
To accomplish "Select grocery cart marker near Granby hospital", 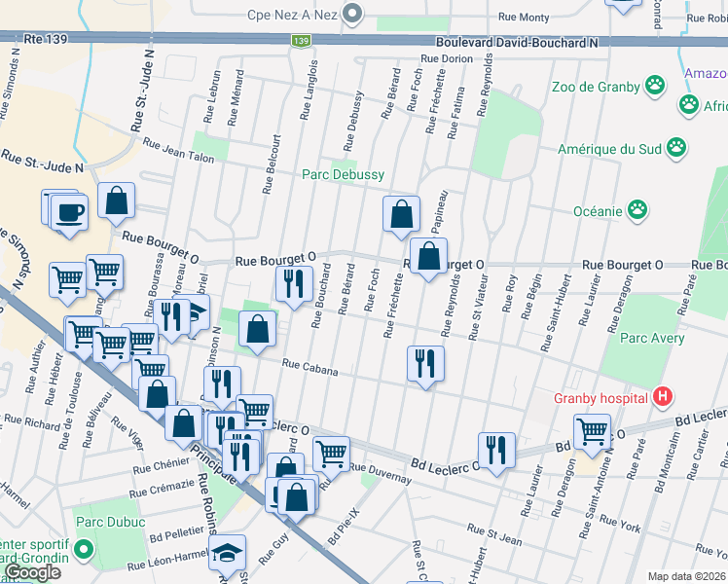I will click(592, 433).
